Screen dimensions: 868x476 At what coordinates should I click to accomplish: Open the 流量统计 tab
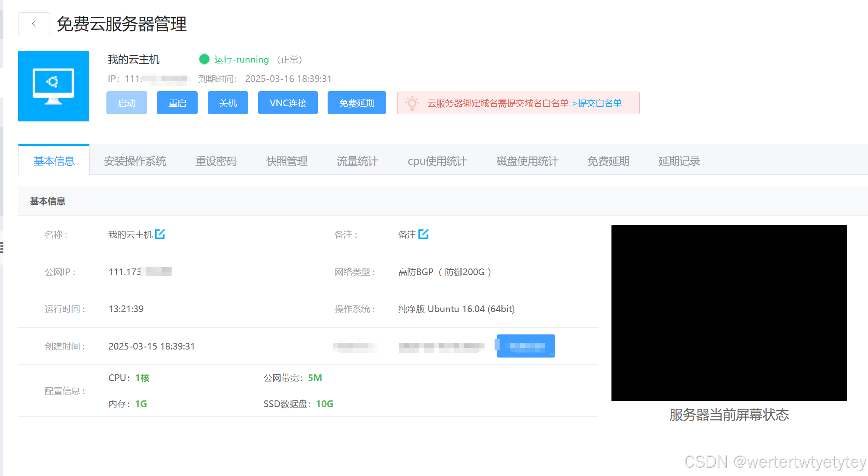tap(357, 161)
